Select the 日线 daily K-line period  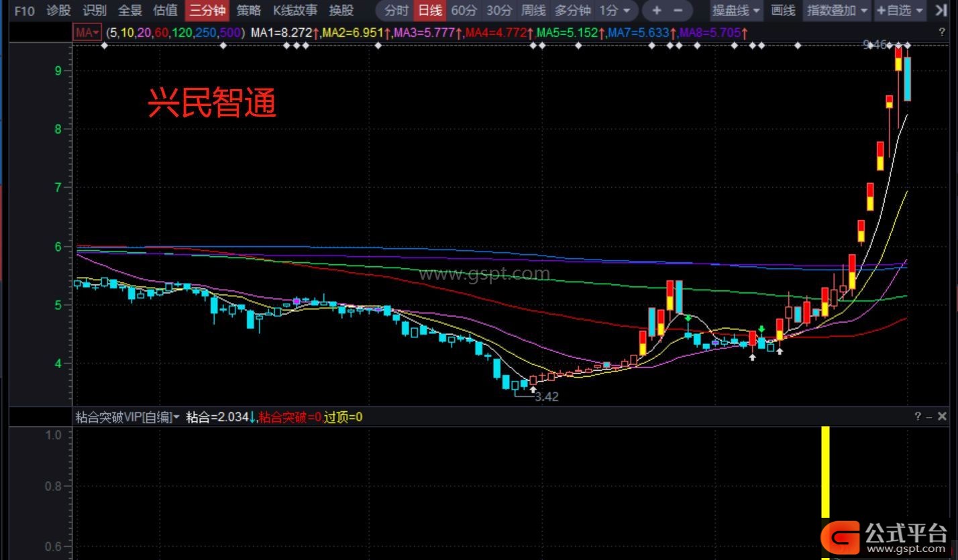point(430,10)
